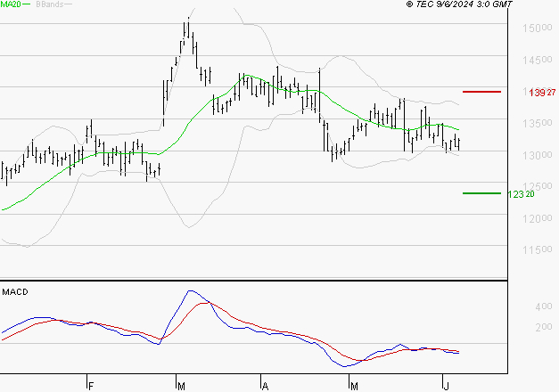Click the green support level line
Viewport: 559px width, 392px height.
(x=481, y=193)
